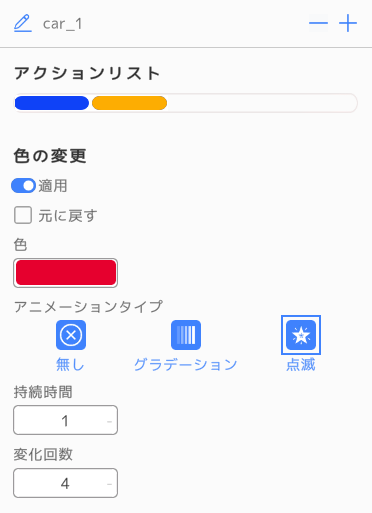Focus the 変化回数 input field
372x513 pixels.
(x=66, y=483)
